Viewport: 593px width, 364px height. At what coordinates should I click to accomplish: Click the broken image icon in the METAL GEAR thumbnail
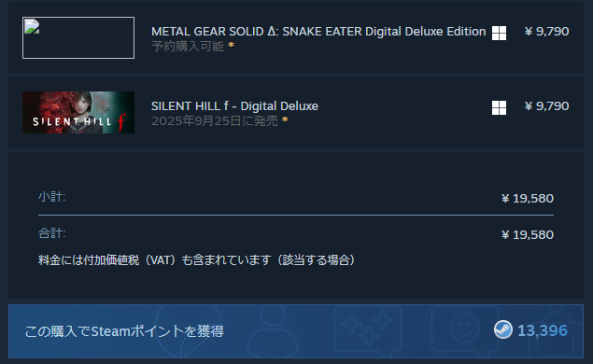point(32,26)
